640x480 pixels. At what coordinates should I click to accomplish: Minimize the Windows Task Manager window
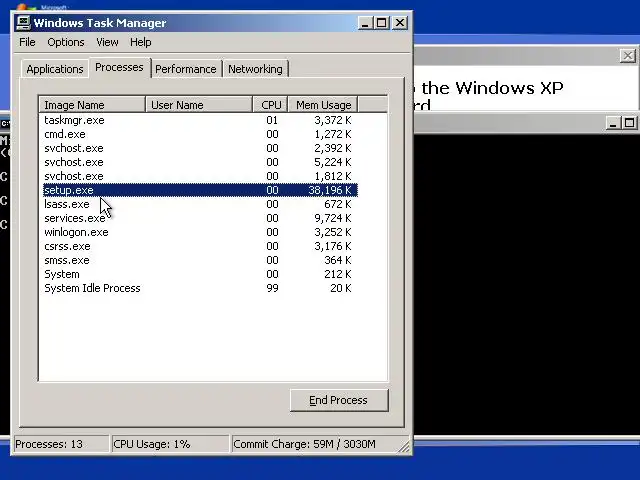(365, 23)
